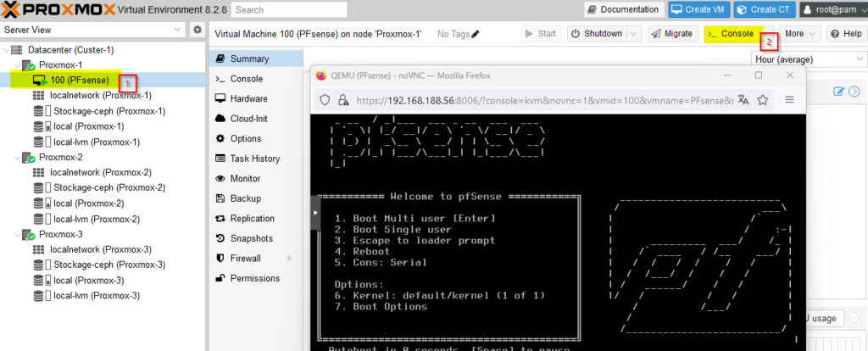Expand the Firewall submenu arrow
The width and height of the screenshot is (868, 351).
290,259
